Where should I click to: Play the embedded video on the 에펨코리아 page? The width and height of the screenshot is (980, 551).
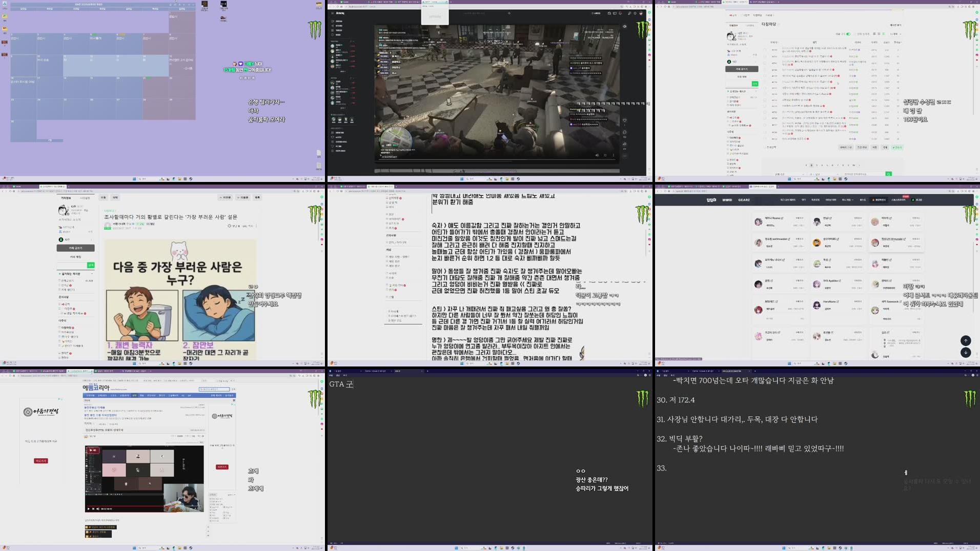89,509
